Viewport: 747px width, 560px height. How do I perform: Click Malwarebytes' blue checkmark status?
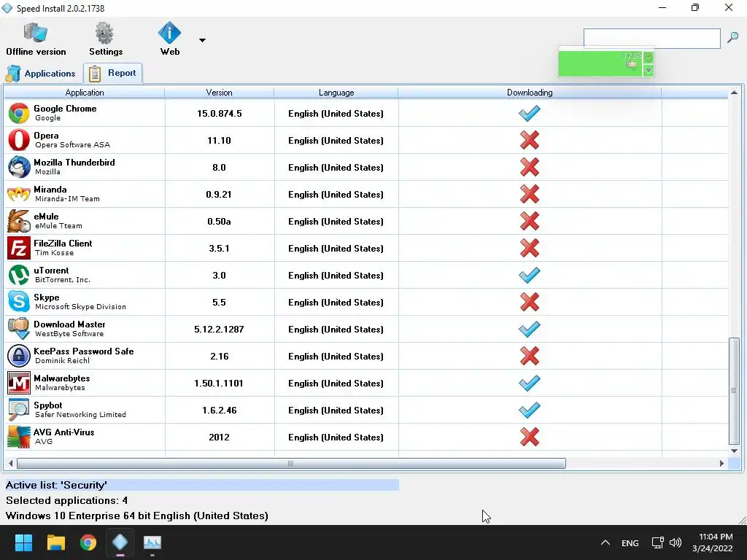(x=530, y=383)
